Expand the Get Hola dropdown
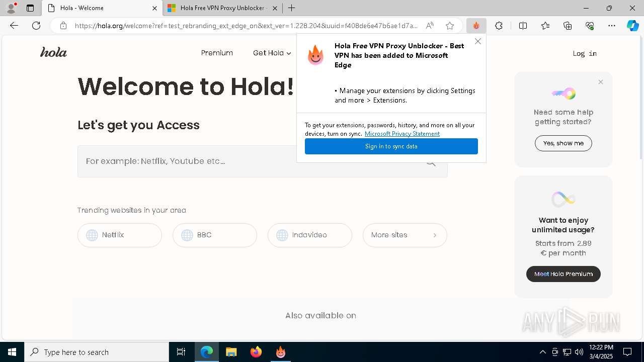This screenshot has height=362, width=644. 272,53
